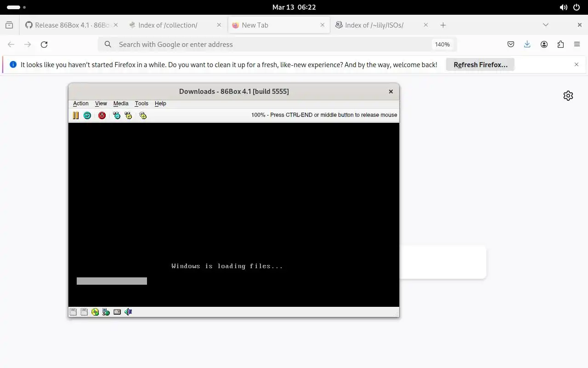Open the clock showing Mar 13 06:22
588x368 pixels.
pos(294,7)
